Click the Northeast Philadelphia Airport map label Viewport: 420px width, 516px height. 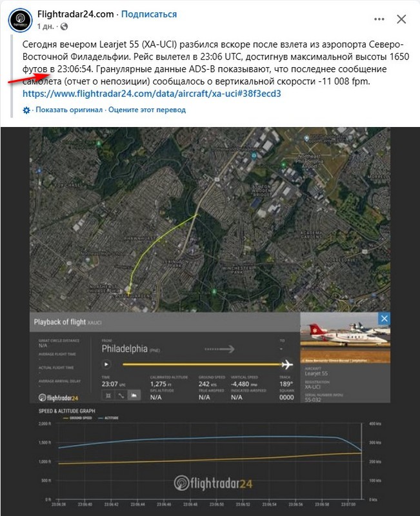click(309, 161)
